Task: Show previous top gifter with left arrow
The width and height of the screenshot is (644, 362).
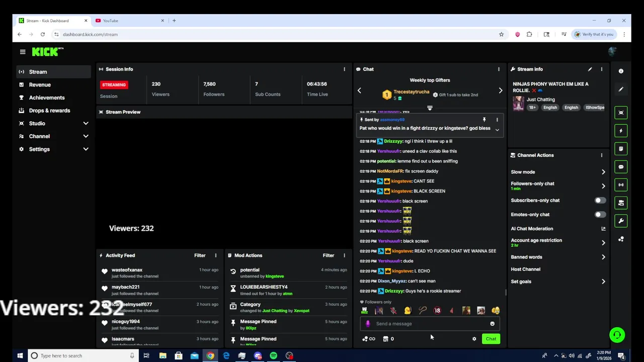Action: (x=359, y=90)
